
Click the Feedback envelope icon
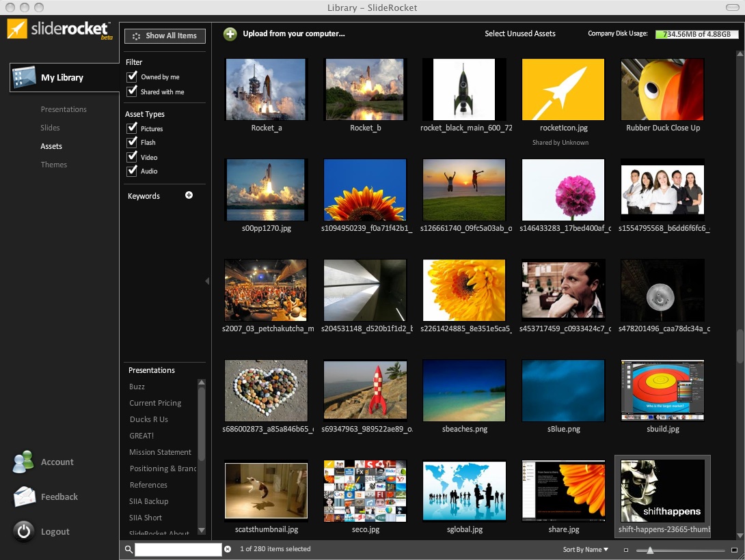(24, 497)
